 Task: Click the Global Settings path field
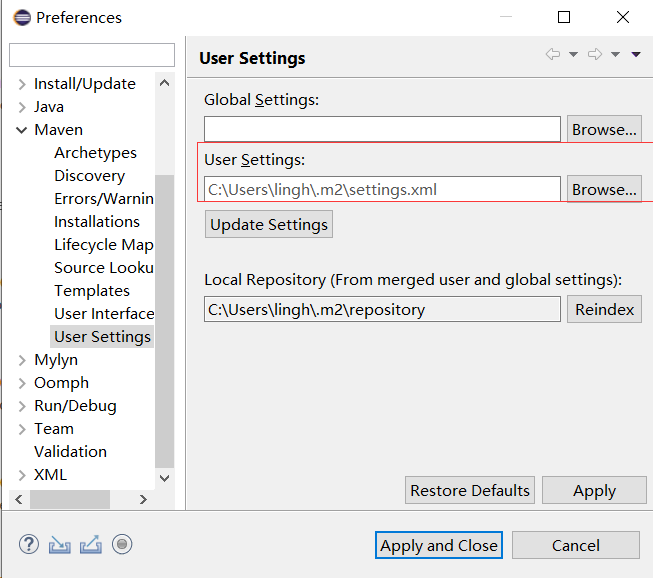[x=382, y=129]
